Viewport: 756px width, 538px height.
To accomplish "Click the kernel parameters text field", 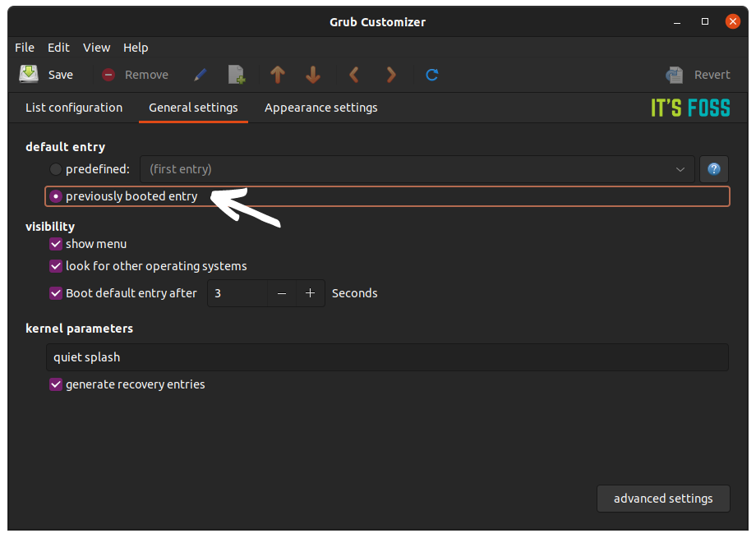I will click(x=387, y=357).
